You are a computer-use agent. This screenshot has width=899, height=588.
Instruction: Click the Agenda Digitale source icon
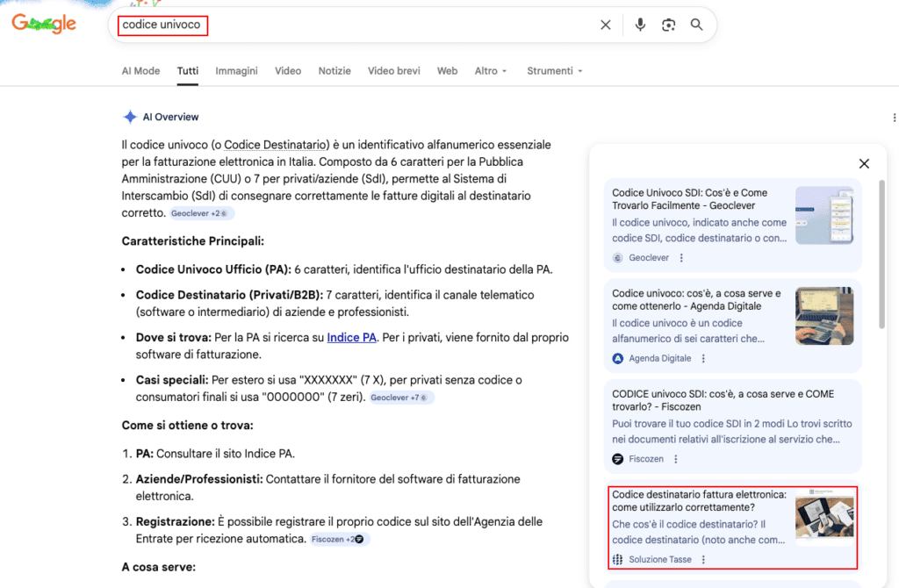616,358
